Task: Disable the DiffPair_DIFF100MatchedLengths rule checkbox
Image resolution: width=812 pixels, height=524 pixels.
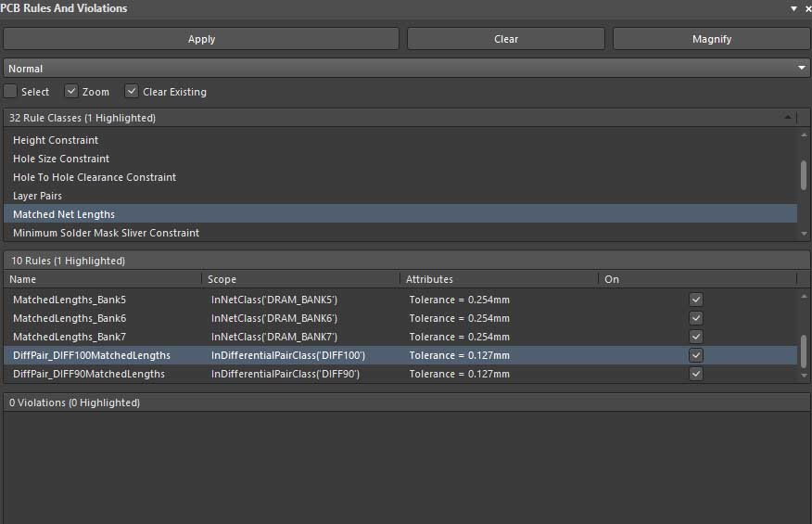Action: coord(696,355)
